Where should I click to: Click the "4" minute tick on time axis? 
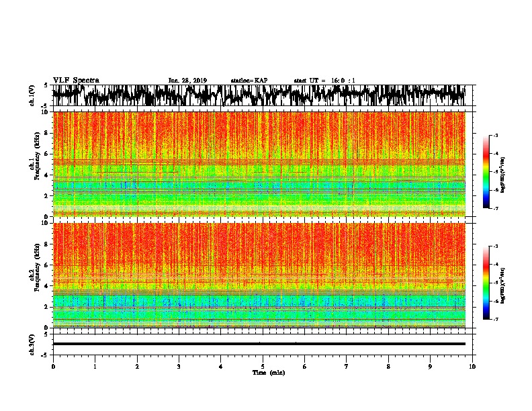221,367
